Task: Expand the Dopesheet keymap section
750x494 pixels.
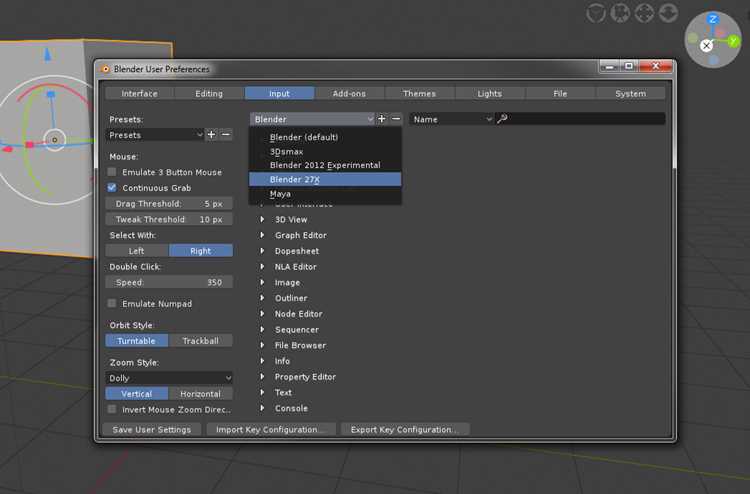Action: 262,251
